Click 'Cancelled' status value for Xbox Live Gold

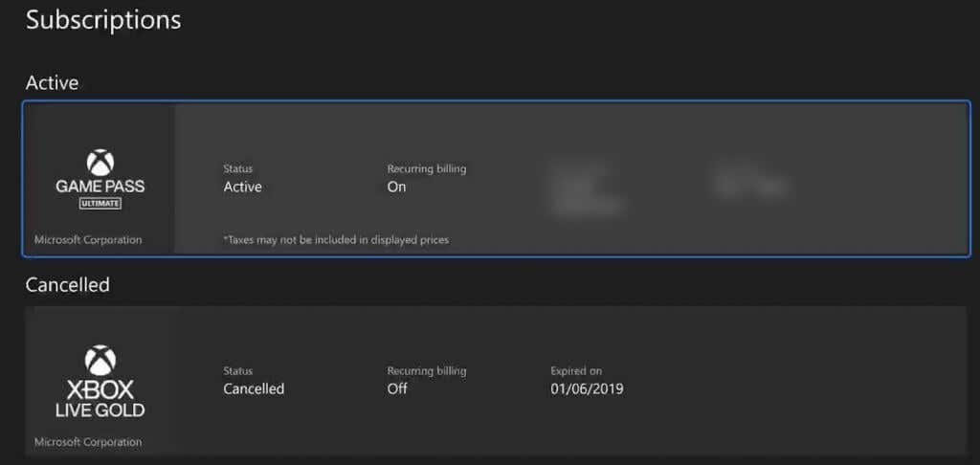coord(254,388)
